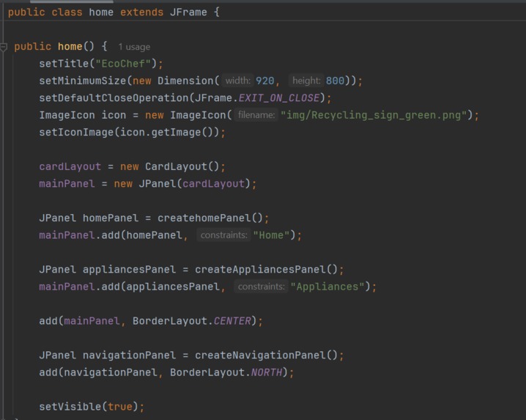Click 'appliancesPanel' in mainPanel.add line

(173, 287)
